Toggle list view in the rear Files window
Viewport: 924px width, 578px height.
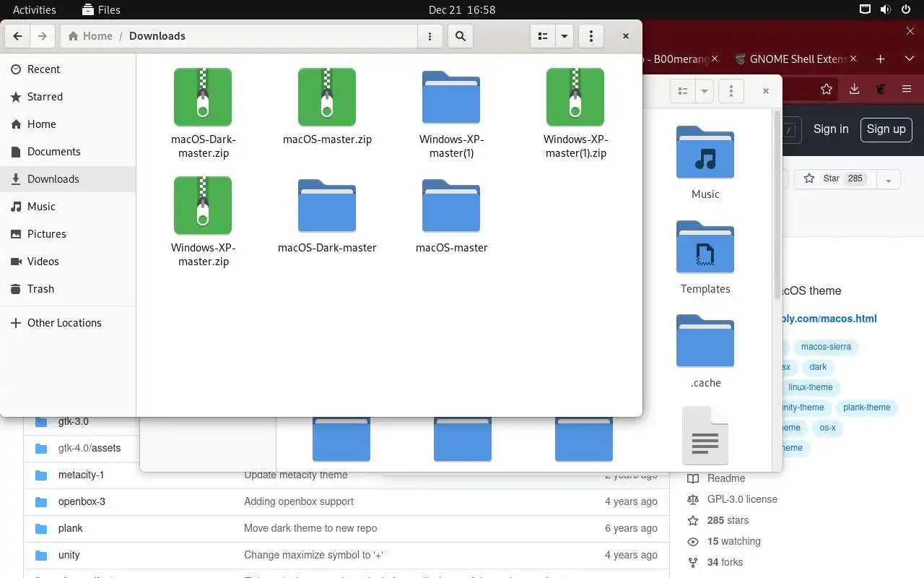click(682, 91)
